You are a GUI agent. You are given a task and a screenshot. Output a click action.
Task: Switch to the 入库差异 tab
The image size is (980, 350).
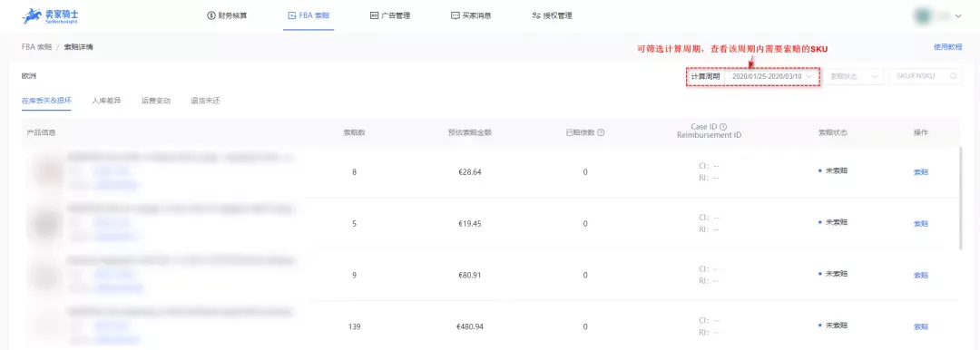click(106, 100)
